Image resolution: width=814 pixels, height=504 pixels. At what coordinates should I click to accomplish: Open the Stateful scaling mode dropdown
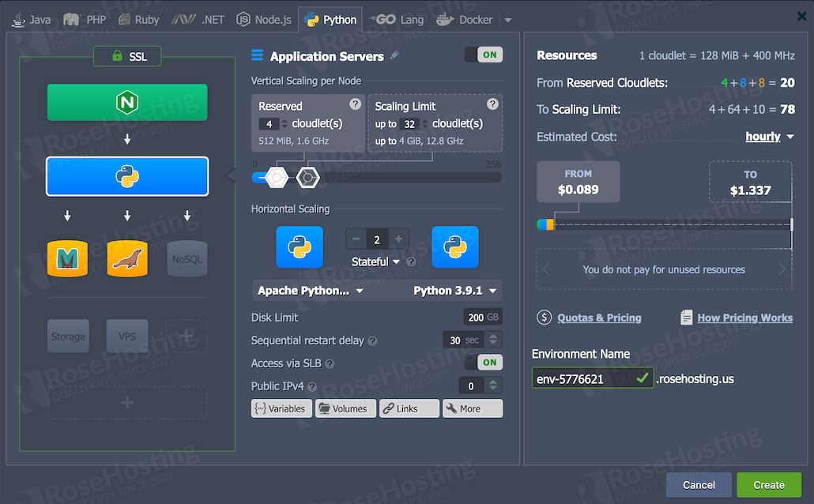375,262
